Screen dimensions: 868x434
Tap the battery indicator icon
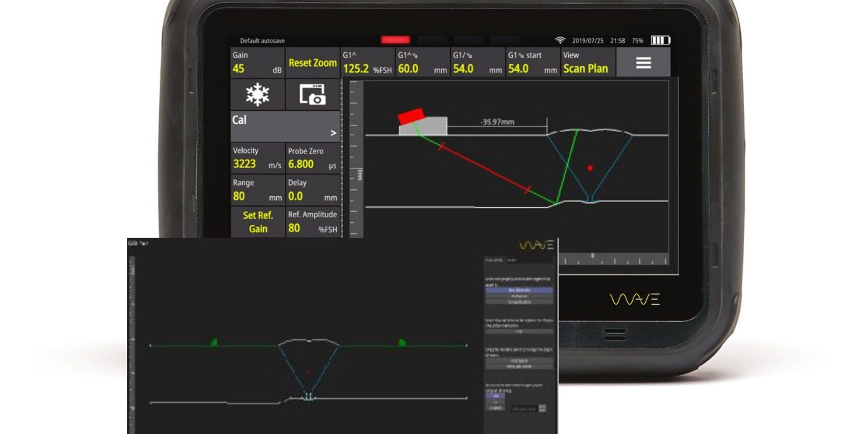click(659, 40)
